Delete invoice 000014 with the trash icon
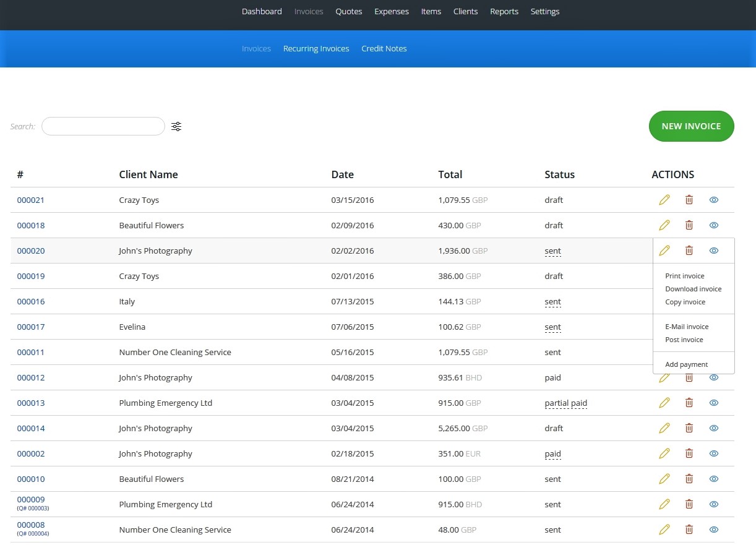The width and height of the screenshot is (756, 545). click(x=689, y=428)
